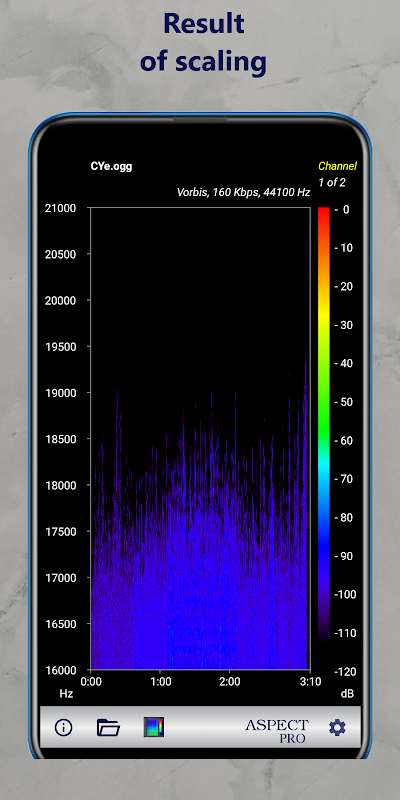Open the info icon in bottom toolbar
This screenshot has width=400, height=800.
pyautogui.click(x=63, y=727)
